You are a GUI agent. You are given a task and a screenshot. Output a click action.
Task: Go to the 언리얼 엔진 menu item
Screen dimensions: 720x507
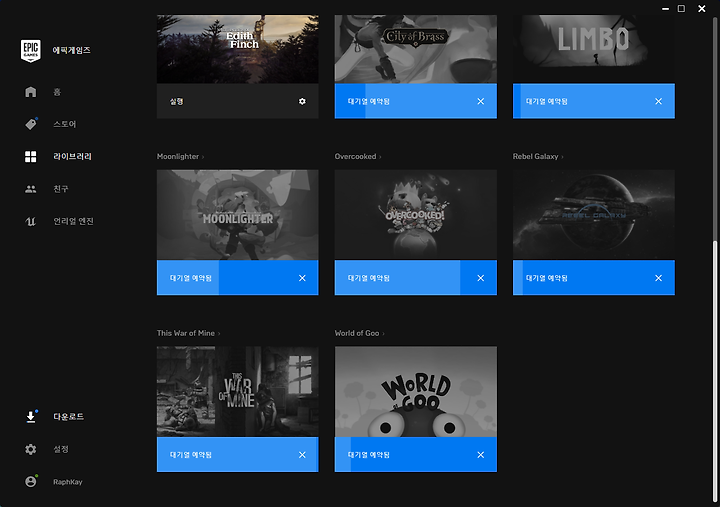(x=73, y=221)
